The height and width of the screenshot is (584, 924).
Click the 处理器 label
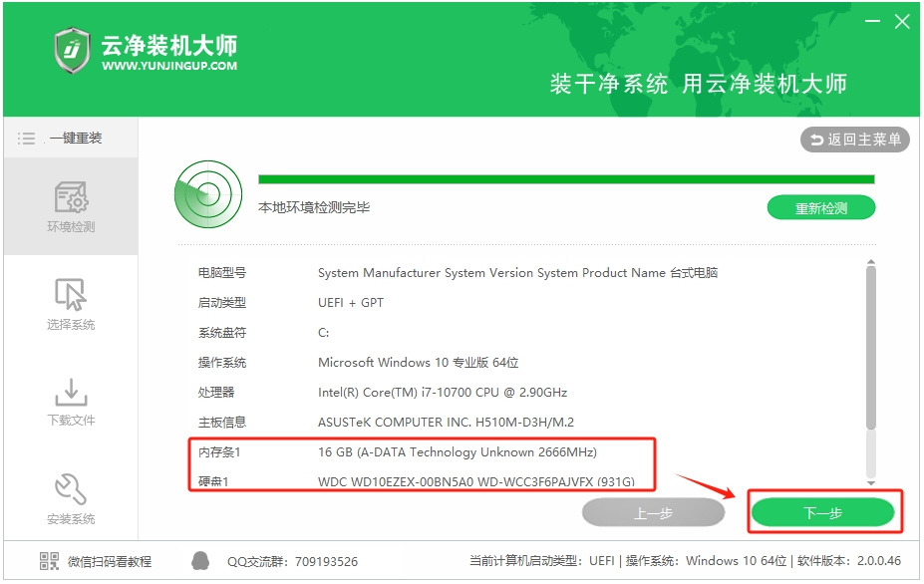[x=215, y=393]
